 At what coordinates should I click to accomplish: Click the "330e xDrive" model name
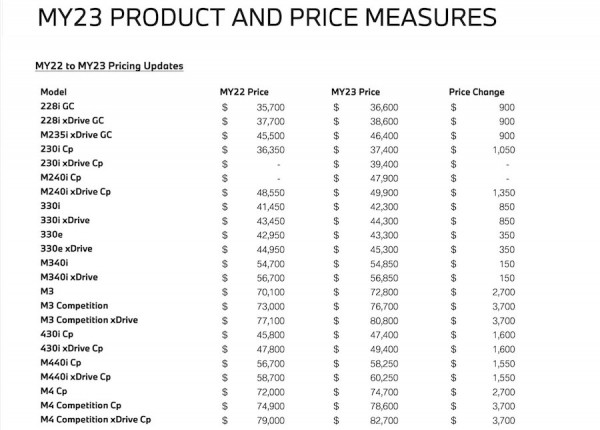[66, 248]
